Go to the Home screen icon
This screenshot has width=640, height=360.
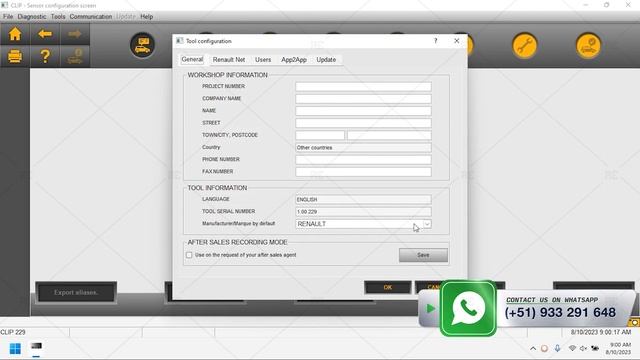[15, 34]
